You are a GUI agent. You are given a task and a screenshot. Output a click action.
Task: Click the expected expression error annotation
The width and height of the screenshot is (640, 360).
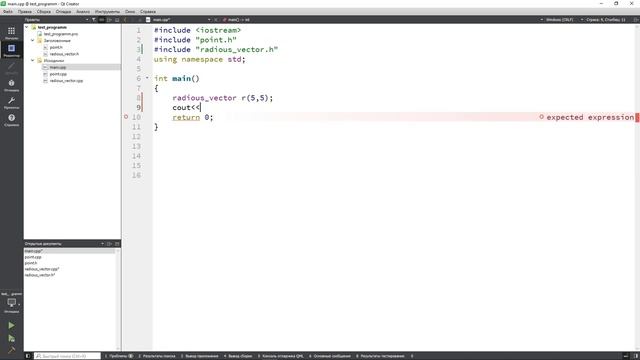[587, 117]
